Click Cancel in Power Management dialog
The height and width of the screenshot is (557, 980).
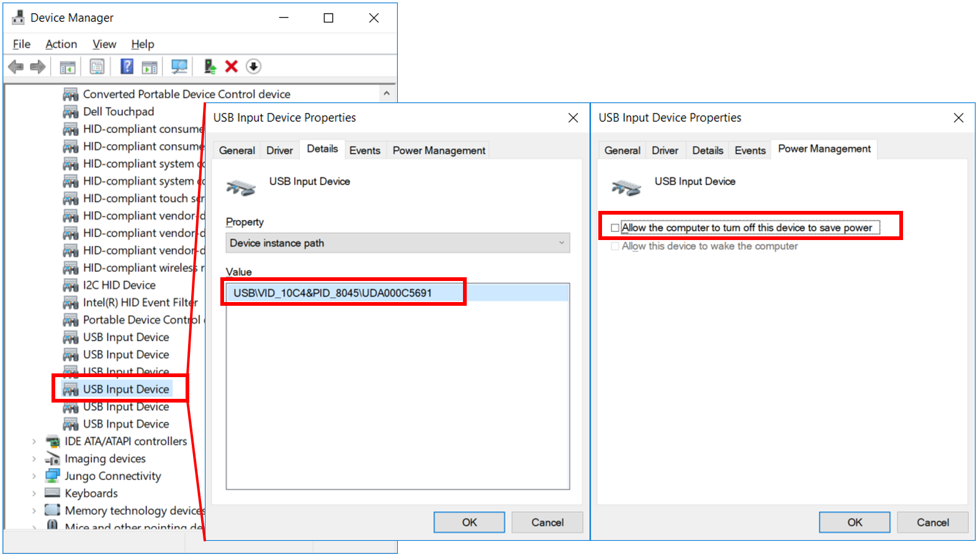(933, 522)
